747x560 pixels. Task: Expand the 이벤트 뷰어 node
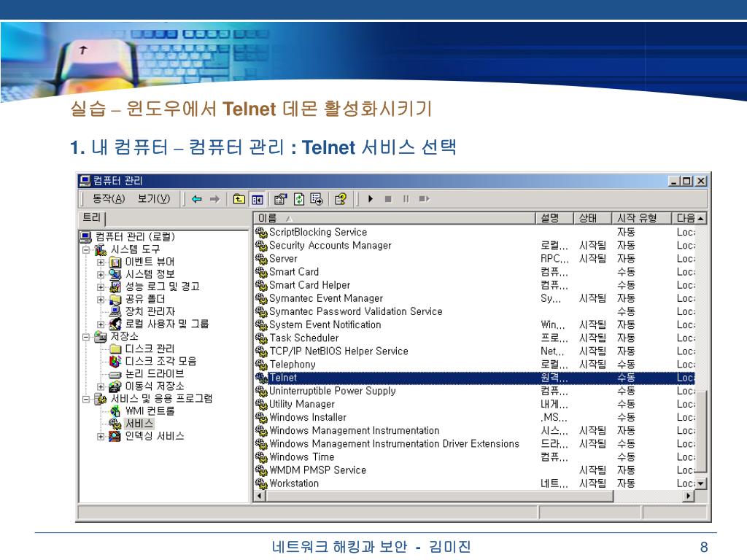click(101, 262)
